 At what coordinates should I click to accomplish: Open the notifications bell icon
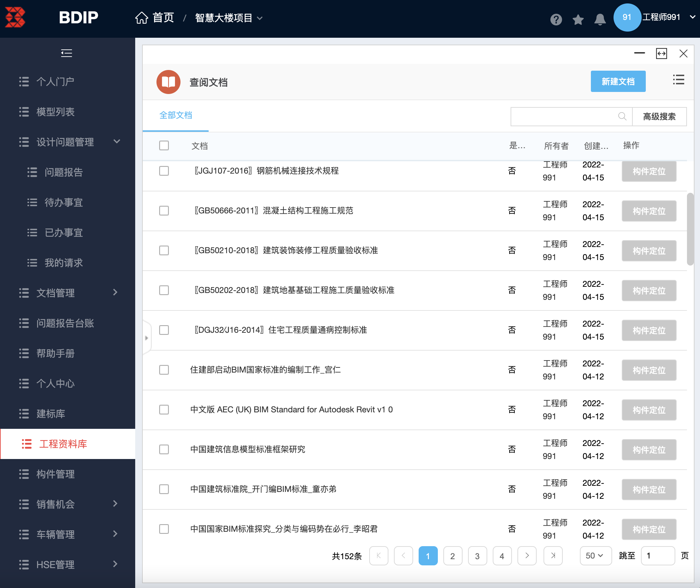click(x=600, y=20)
